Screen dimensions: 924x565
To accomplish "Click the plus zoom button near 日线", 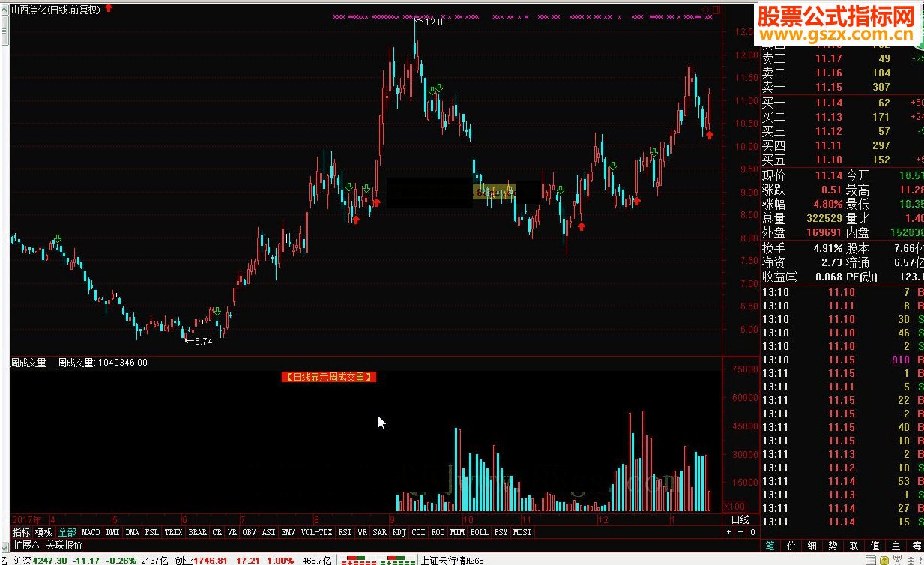I will tap(729, 532).
